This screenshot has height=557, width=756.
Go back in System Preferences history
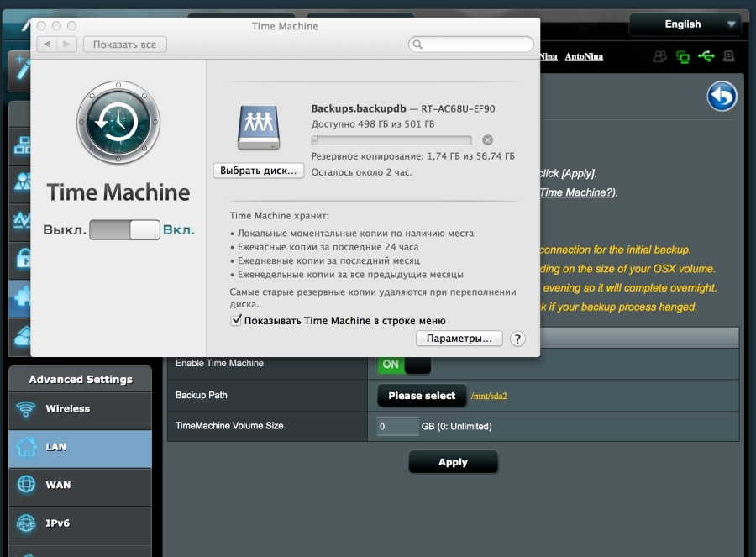click(47, 45)
